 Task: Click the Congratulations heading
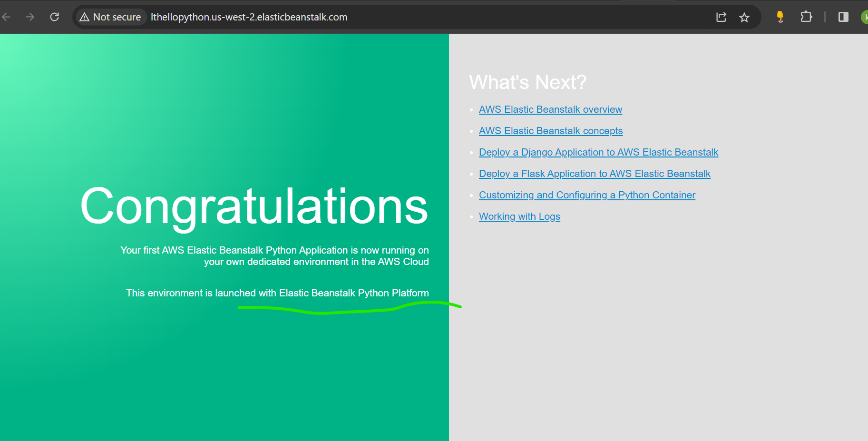click(254, 206)
